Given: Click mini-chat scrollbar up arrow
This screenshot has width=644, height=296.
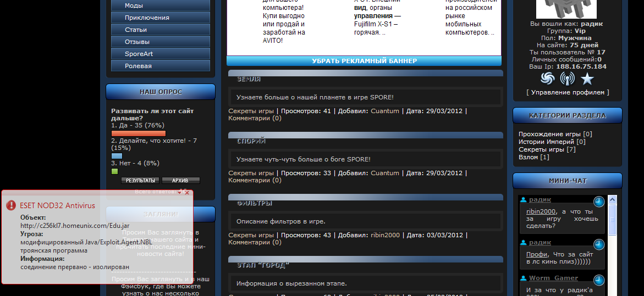Looking at the screenshot, I should point(612,200).
